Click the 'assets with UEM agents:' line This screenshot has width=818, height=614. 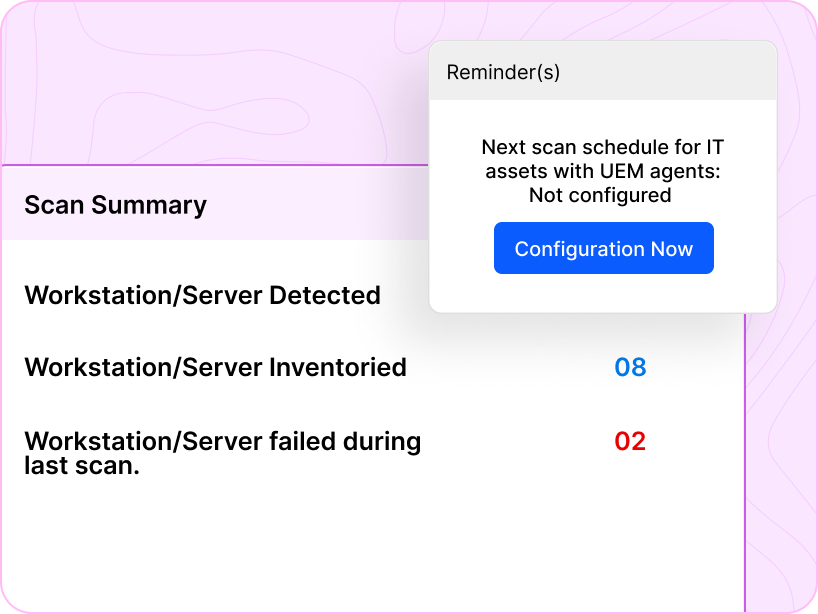click(602, 171)
